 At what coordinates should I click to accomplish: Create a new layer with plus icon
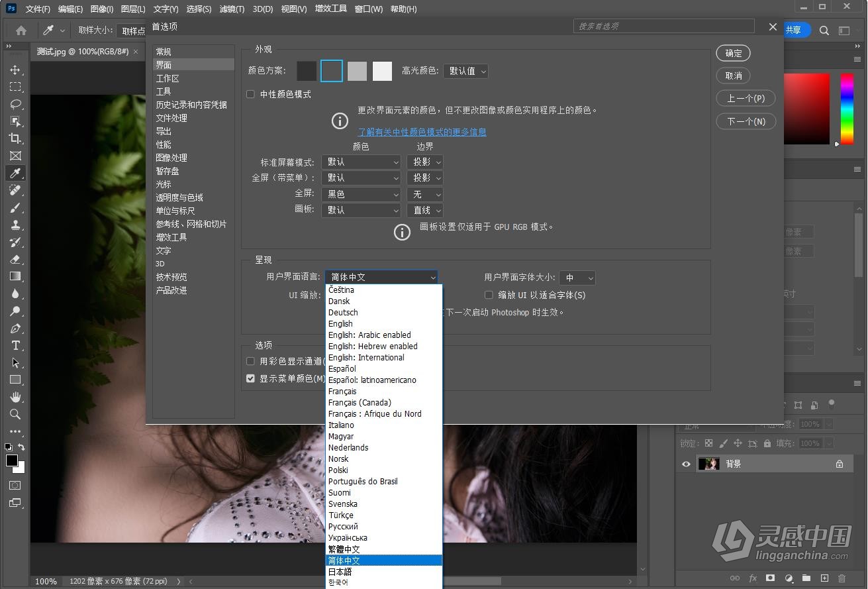coord(824,578)
